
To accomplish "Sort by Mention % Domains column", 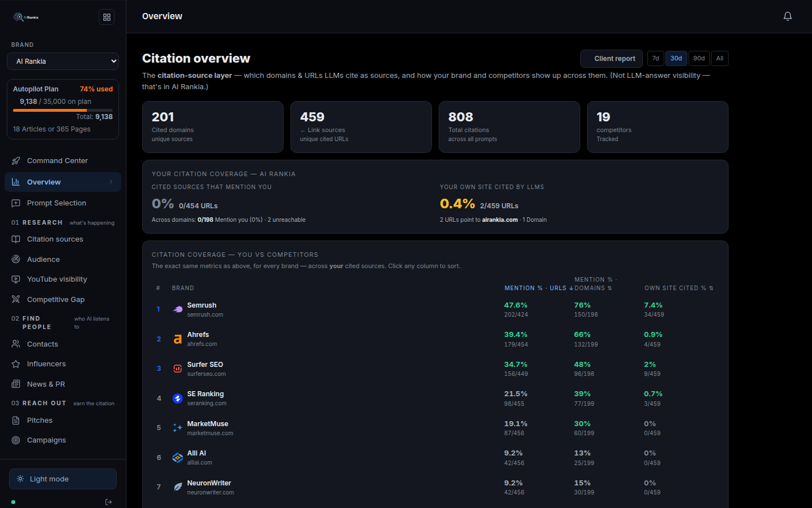I will click(595, 284).
